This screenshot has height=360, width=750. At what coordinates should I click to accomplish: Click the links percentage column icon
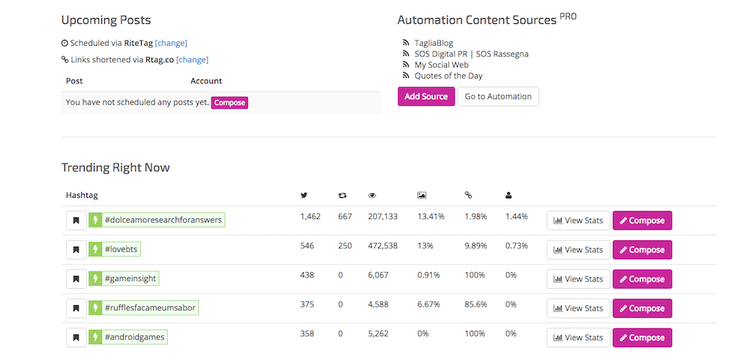468,195
